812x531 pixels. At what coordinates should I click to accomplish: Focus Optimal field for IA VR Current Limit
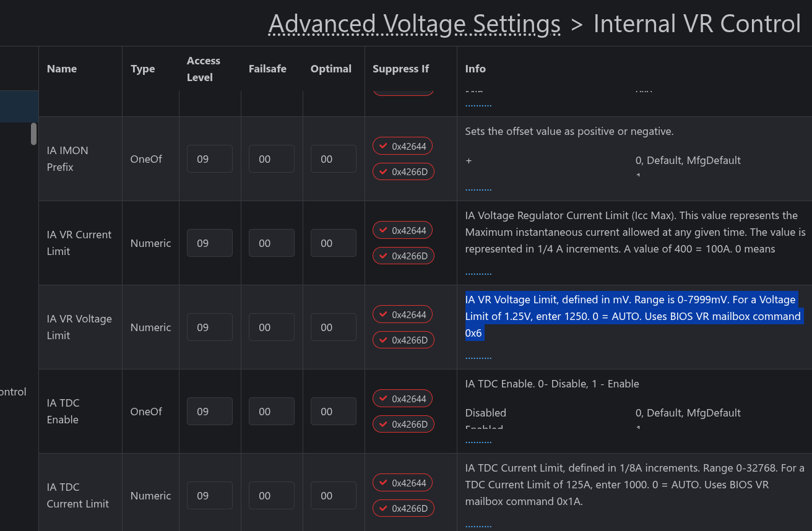click(334, 243)
